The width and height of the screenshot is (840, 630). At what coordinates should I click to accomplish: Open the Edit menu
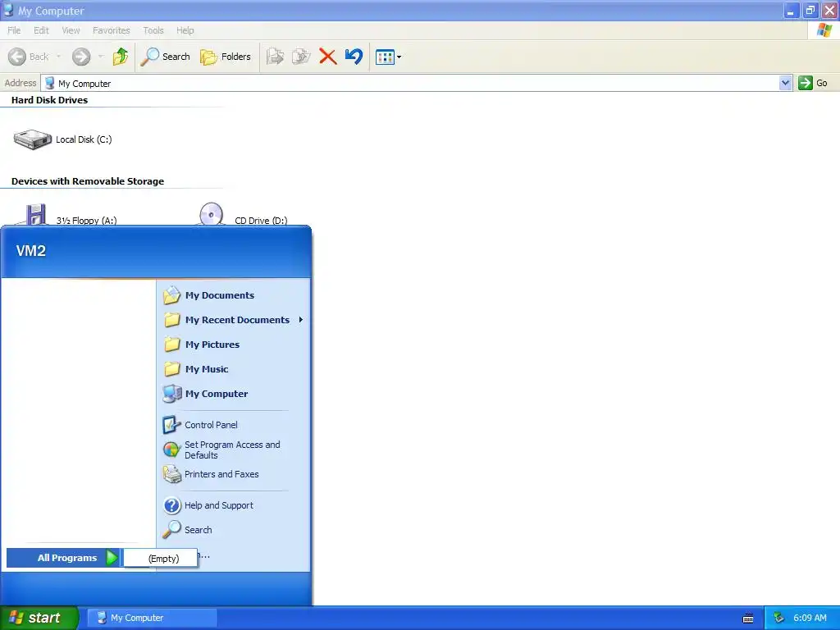tap(41, 30)
